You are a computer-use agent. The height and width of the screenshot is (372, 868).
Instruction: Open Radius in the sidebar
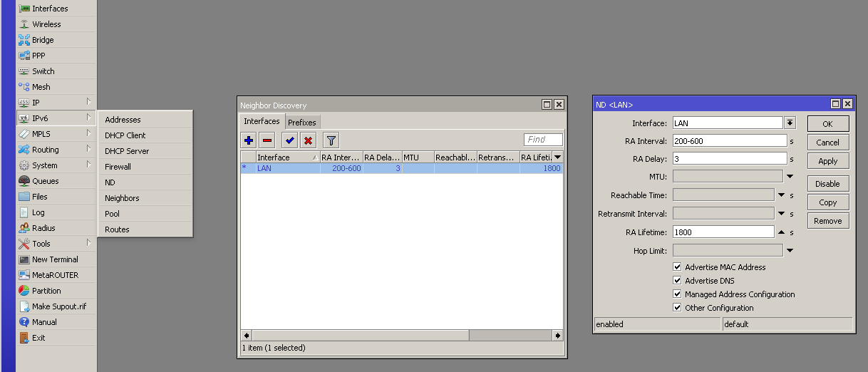pos(56,228)
